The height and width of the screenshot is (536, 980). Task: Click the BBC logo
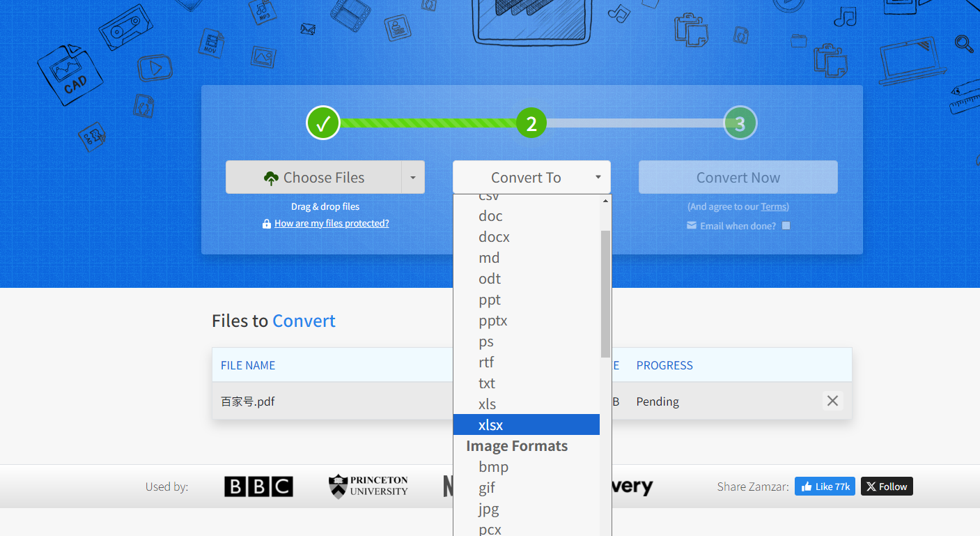click(258, 487)
